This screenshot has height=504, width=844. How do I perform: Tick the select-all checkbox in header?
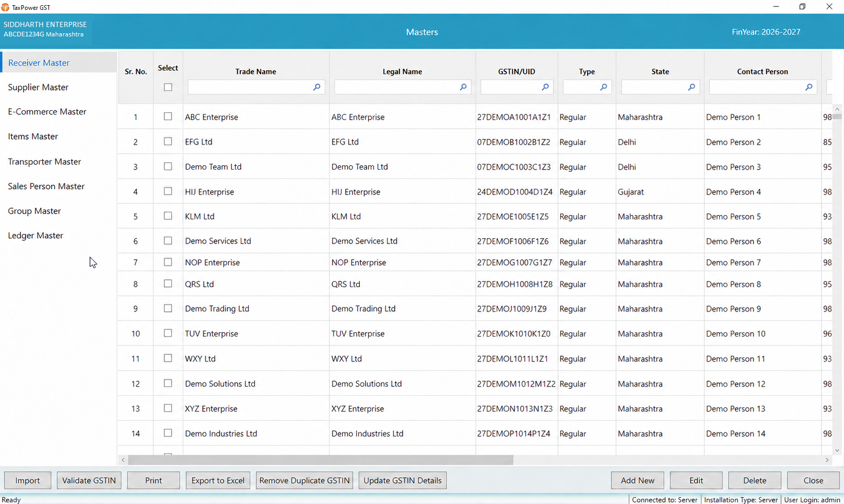(168, 87)
